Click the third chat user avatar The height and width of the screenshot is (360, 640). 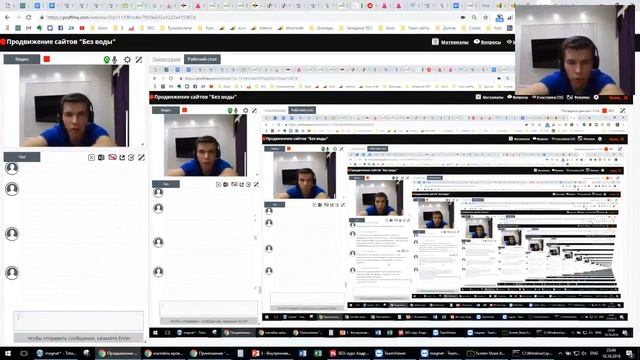[x=12, y=234]
